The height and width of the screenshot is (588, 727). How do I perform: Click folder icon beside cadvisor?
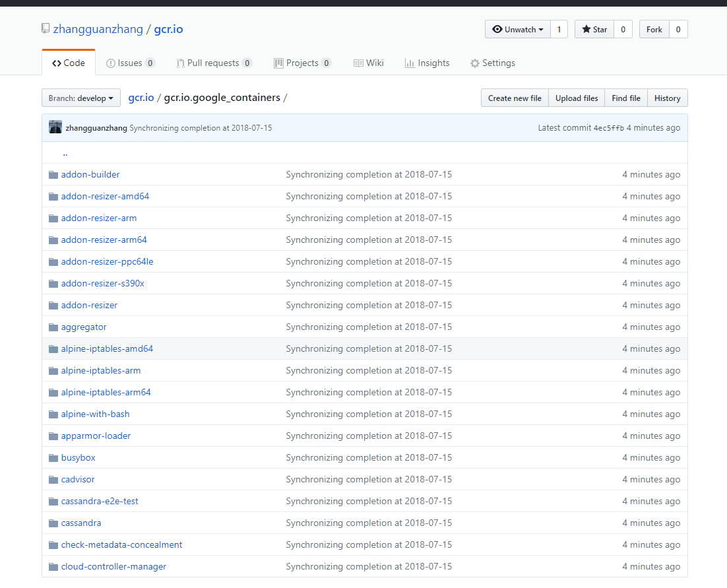click(x=53, y=480)
